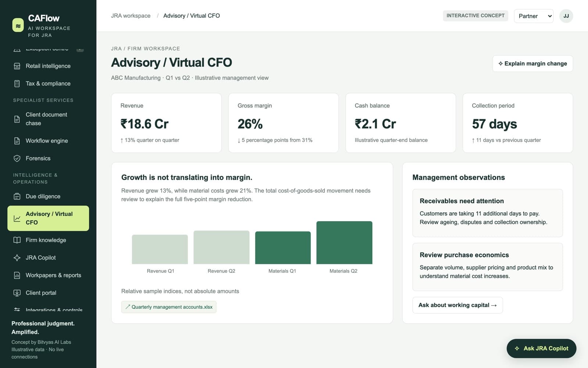Click the Tax & compliance calculator icon

17,84
